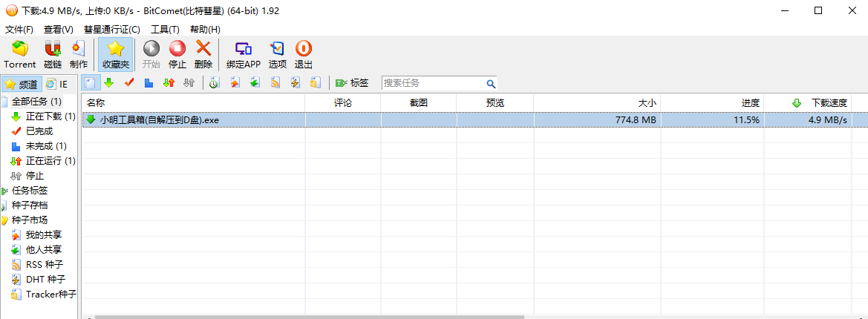Open the 绑定APP binding tool
Screen dimensions: 868x319
click(244, 55)
